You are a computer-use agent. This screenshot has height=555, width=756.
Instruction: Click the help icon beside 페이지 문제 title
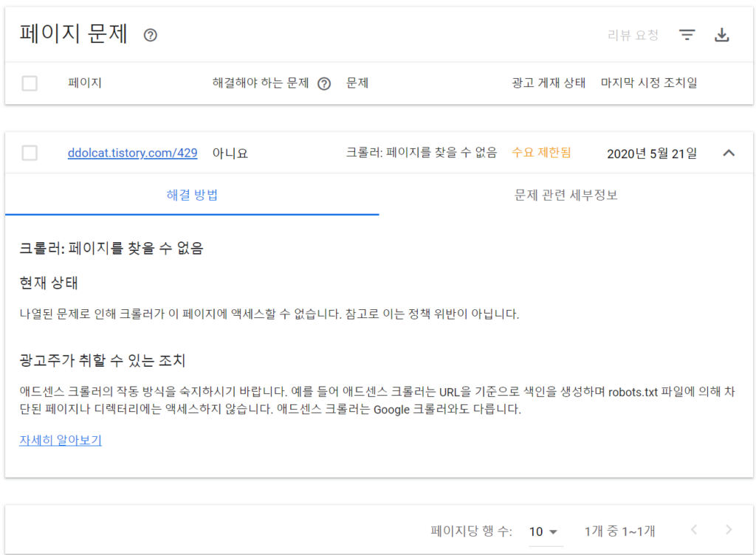151,35
